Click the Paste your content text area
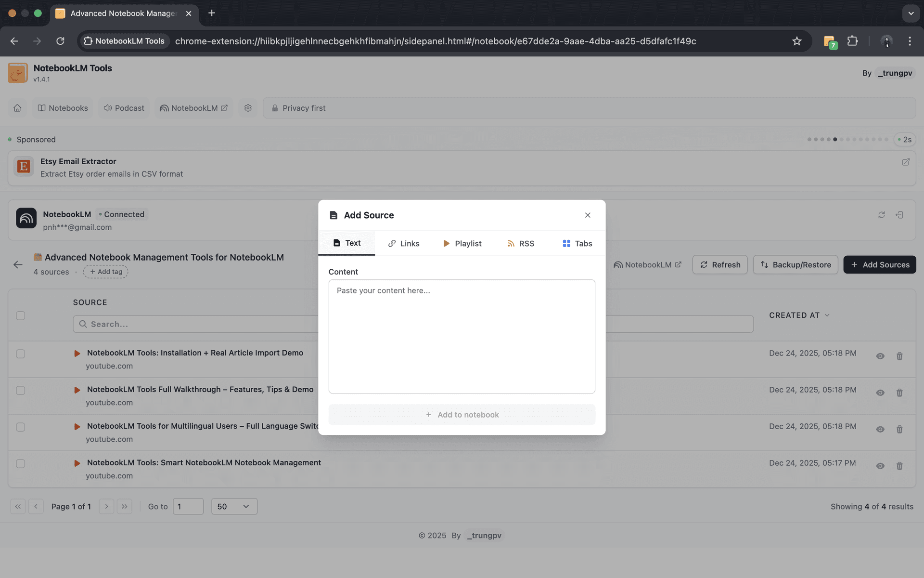Screen dimensions: 924x578 pos(462,336)
